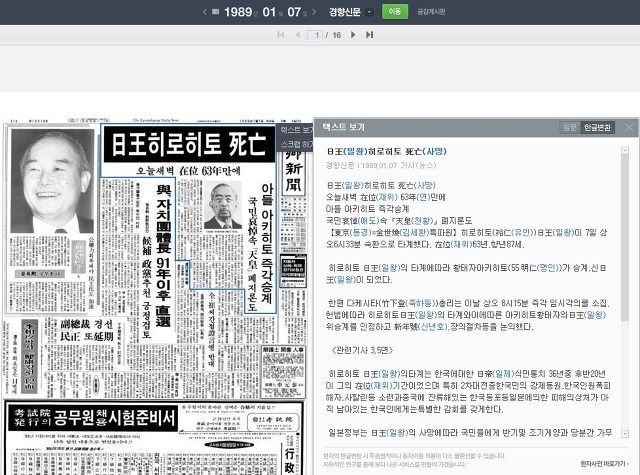
Task: Click the 일제 link in the article text
Action: pyautogui.click(x=503, y=373)
